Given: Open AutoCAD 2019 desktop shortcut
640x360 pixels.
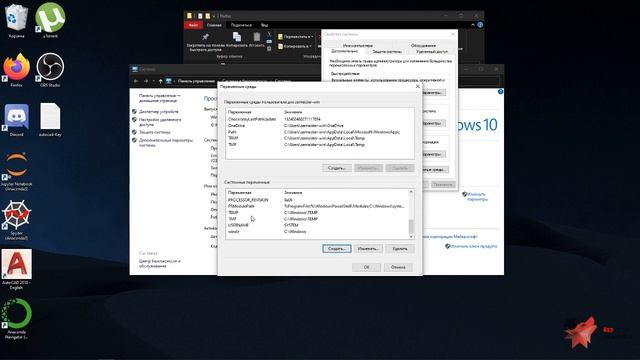Looking at the screenshot, I should point(16,269).
